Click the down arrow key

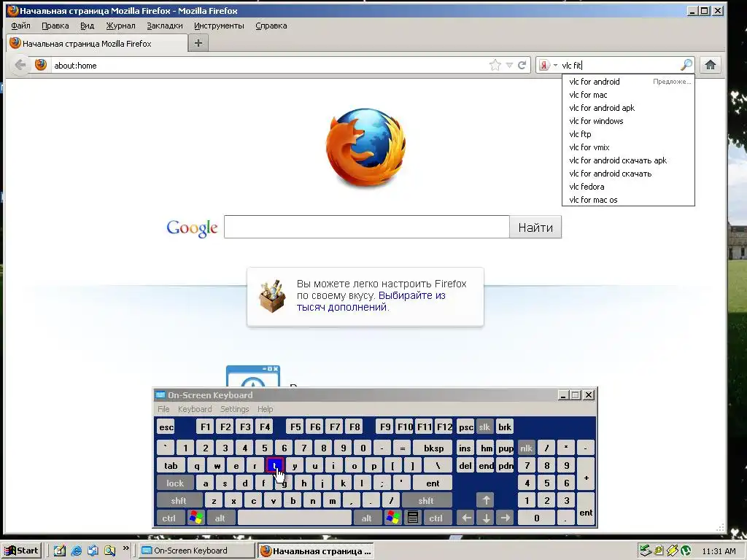pos(486,518)
